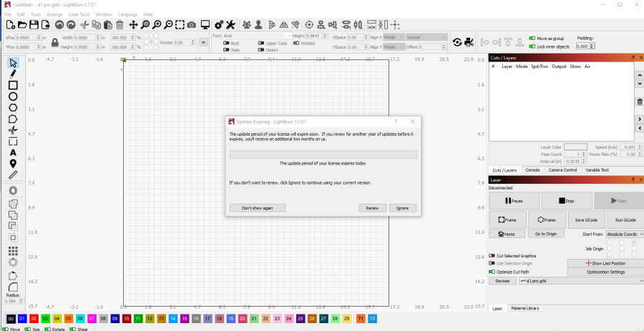The image size is (644, 331).
Task: Toggle the Distort switch
Action: coord(261,49)
